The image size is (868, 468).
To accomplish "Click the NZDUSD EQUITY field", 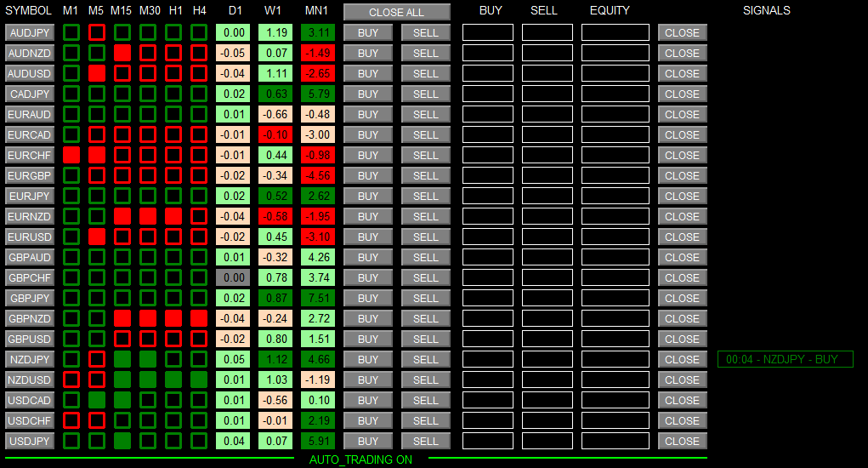I will click(x=615, y=380).
